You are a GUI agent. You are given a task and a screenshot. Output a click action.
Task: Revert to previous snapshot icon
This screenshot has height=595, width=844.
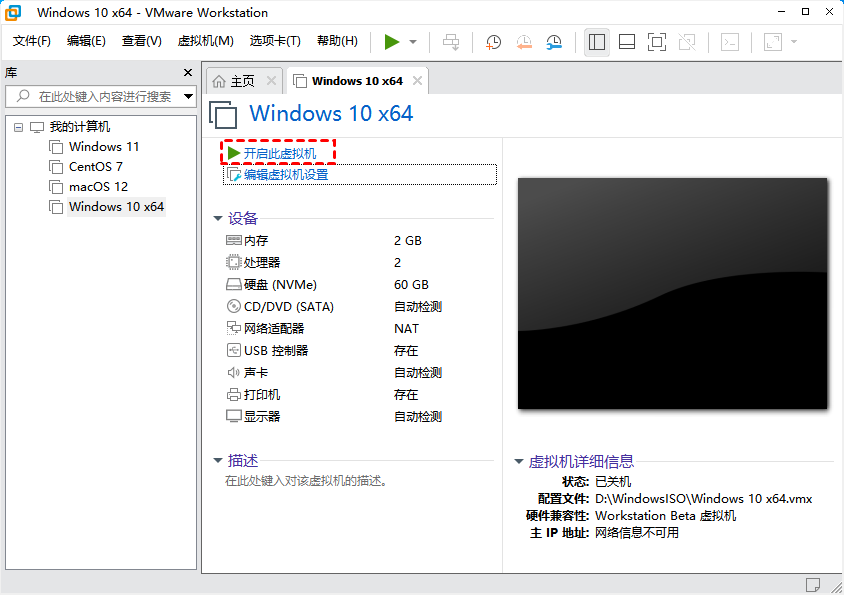(524, 42)
